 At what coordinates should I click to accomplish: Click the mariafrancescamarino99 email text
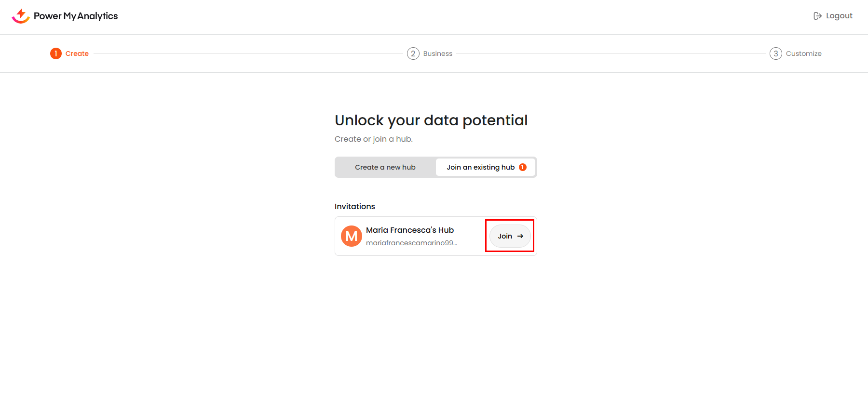coord(411,243)
